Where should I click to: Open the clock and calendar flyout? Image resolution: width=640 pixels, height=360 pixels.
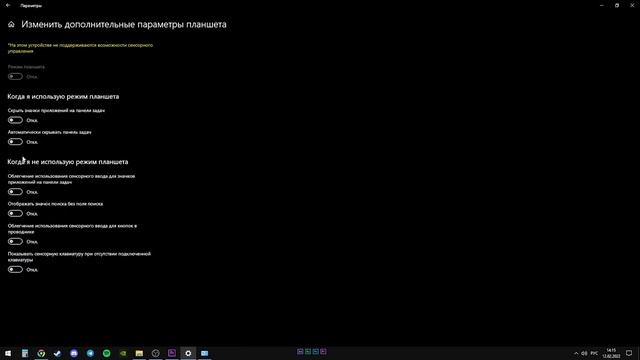[x=611, y=353]
